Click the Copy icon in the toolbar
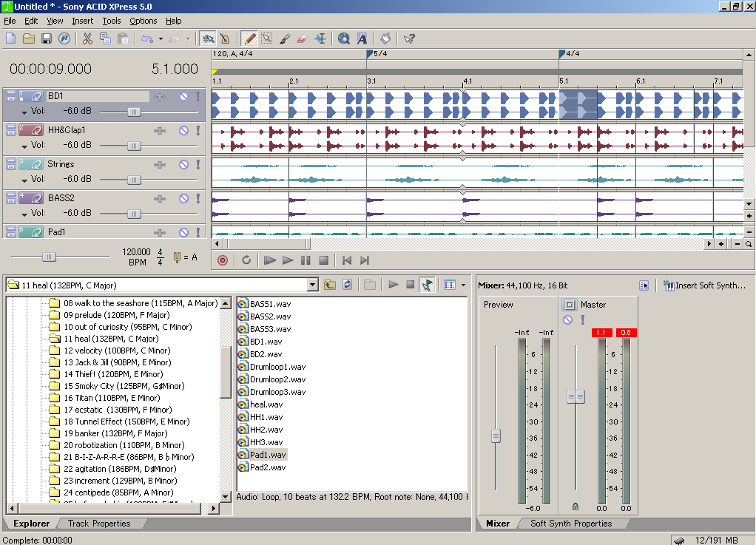 point(105,38)
